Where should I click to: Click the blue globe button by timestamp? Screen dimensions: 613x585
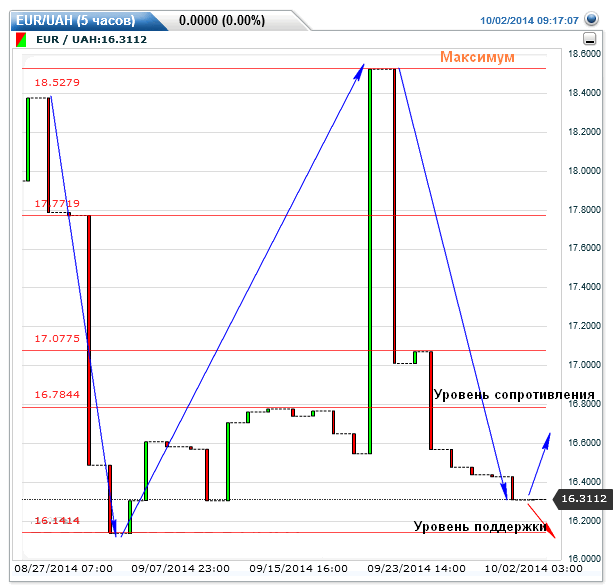point(591,19)
